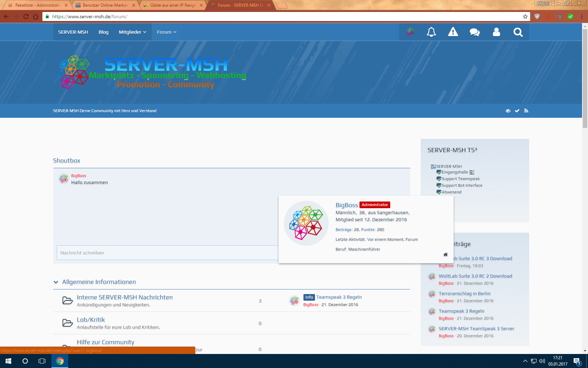The height and width of the screenshot is (368, 588).
Task: Toggle the hidden forums eye icon
Action: point(508,111)
